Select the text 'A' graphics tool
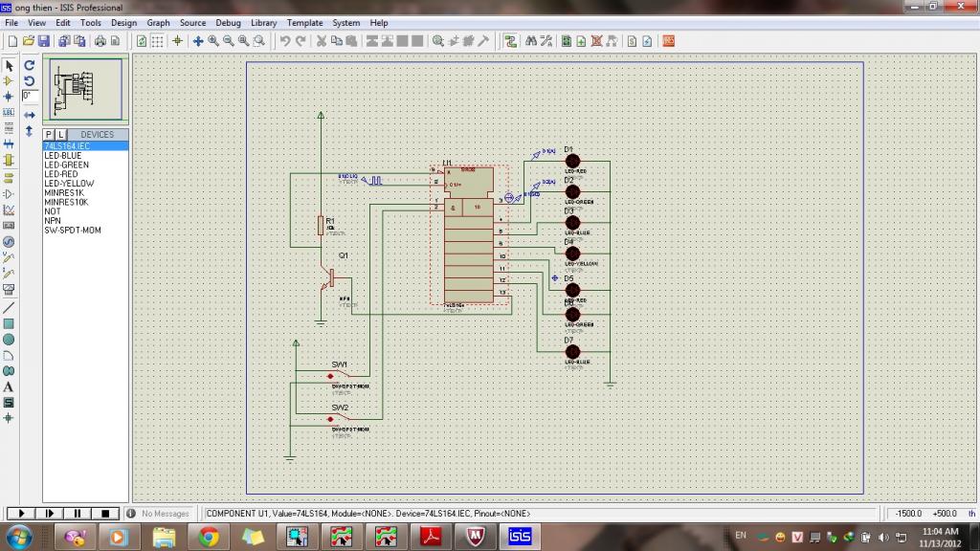The width and height of the screenshot is (980, 551). click(9, 386)
